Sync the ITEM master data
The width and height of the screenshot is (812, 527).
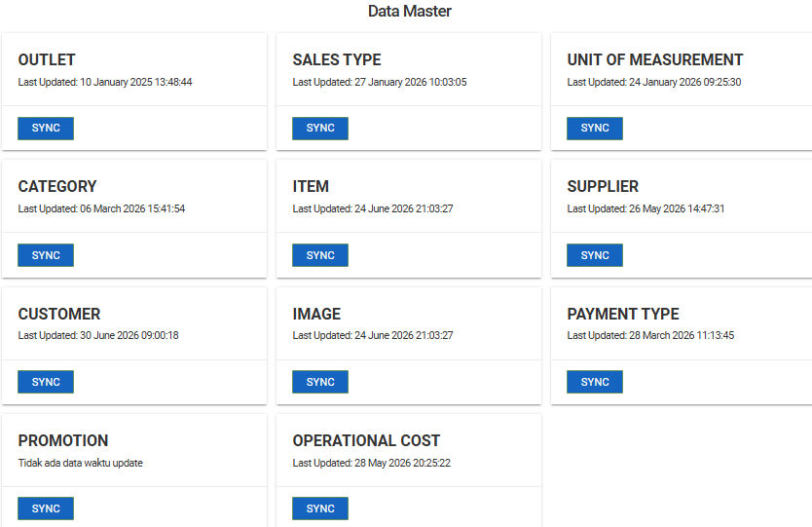tap(320, 255)
